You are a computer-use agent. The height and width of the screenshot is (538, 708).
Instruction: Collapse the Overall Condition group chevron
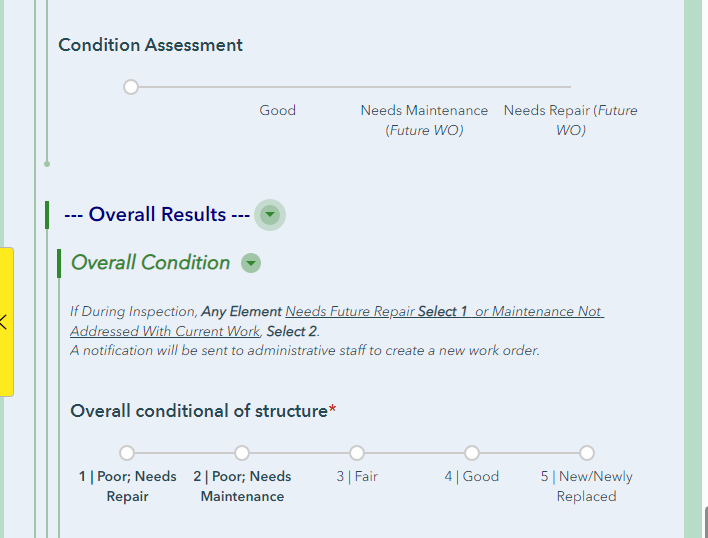click(251, 263)
